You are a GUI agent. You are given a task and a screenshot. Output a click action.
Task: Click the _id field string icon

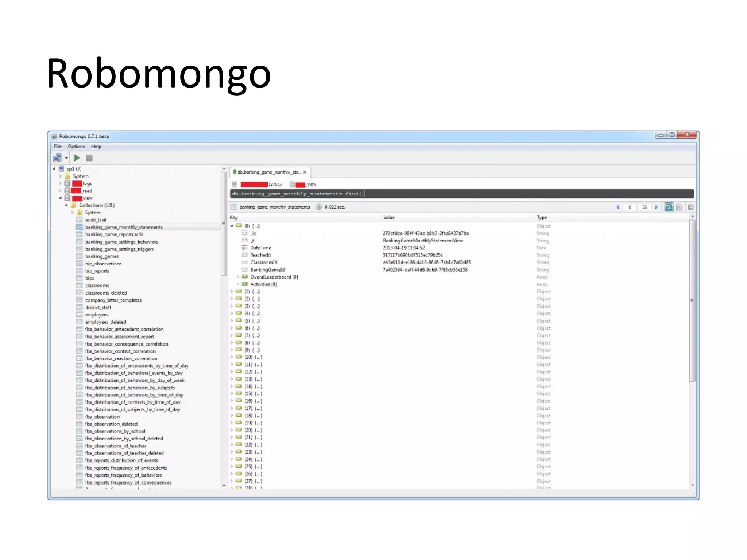[245, 233]
